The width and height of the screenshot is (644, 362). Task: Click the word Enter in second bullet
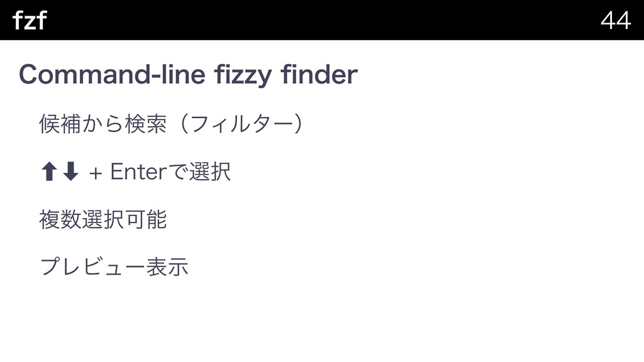tap(139, 172)
